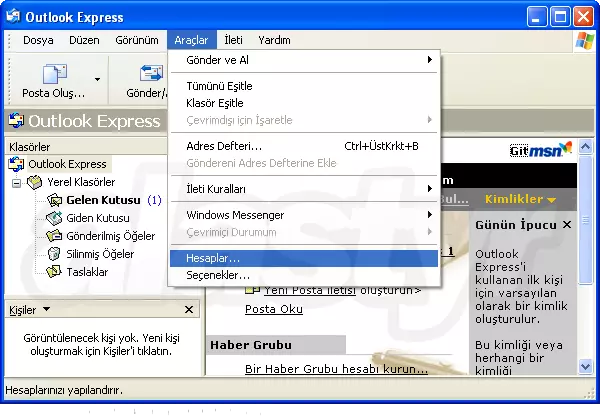600x417 pixels.
Task: Select Giden Kutusu folder label
Action: click(98, 218)
